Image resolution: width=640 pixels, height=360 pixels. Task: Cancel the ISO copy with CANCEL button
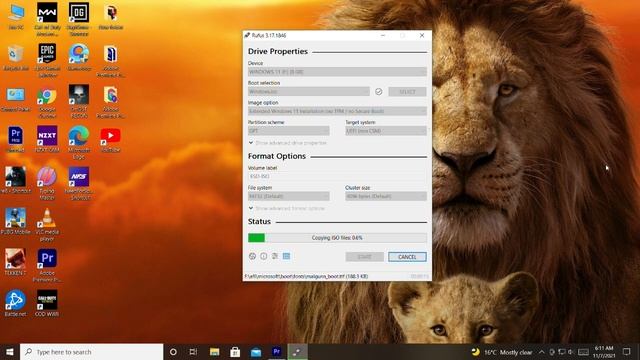[x=407, y=257]
